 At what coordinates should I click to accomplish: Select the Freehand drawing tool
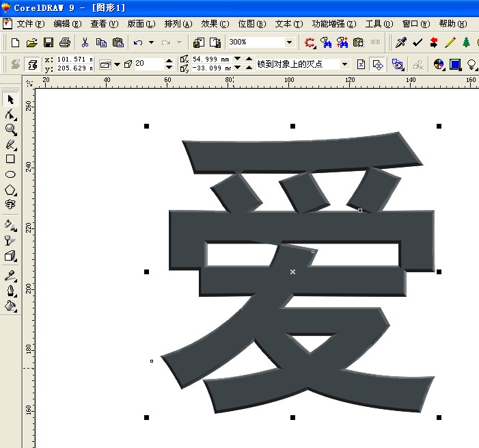[x=11, y=144]
